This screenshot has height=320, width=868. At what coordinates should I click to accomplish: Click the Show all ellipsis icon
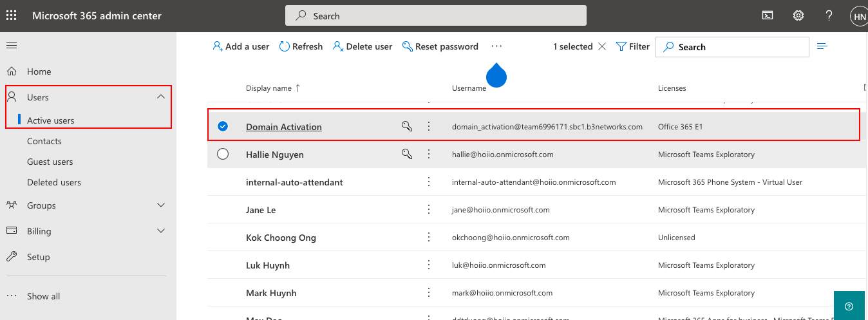(12, 296)
